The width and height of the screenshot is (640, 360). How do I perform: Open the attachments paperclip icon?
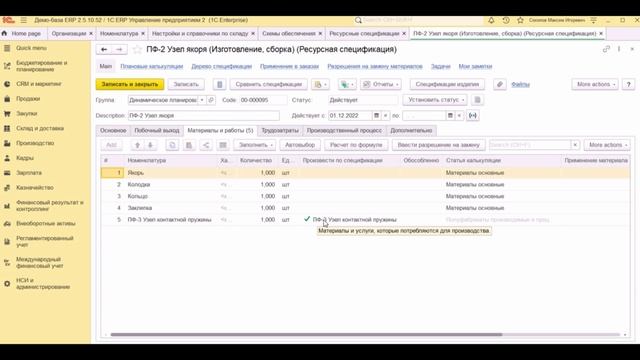[x=500, y=84]
